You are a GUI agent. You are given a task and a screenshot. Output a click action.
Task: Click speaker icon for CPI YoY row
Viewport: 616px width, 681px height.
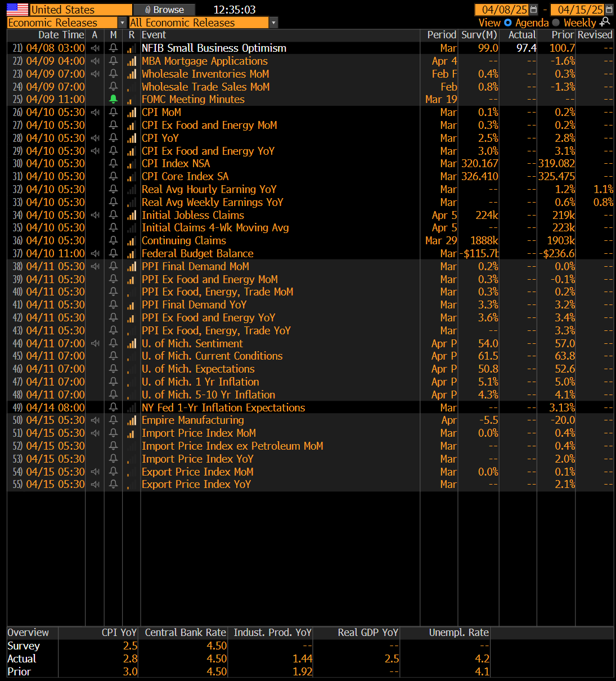tap(95, 138)
